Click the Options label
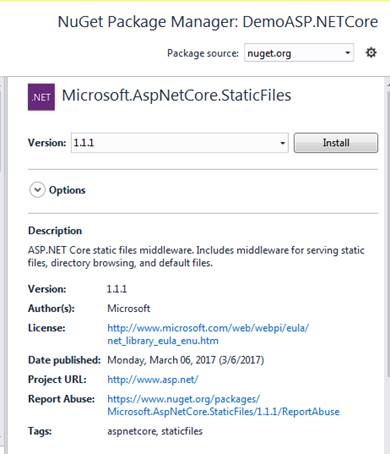This screenshot has width=390, height=454. pyautogui.click(x=67, y=190)
